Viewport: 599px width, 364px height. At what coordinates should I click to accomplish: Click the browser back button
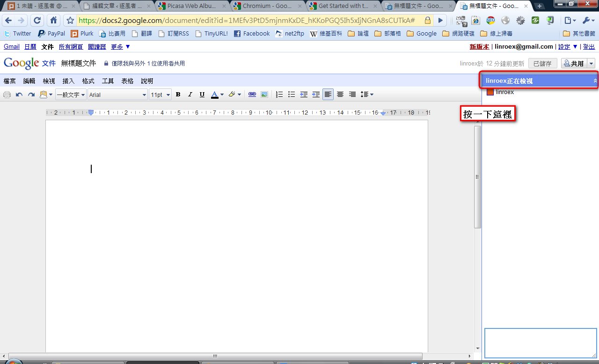click(x=8, y=21)
